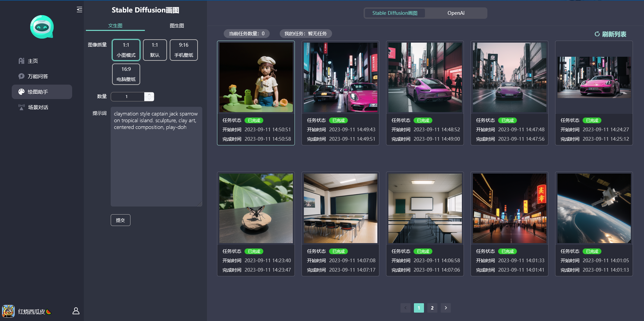Viewport: 644px width, 321px height.
Task: Click the 数量 quantity input field
Action: coord(128,97)
